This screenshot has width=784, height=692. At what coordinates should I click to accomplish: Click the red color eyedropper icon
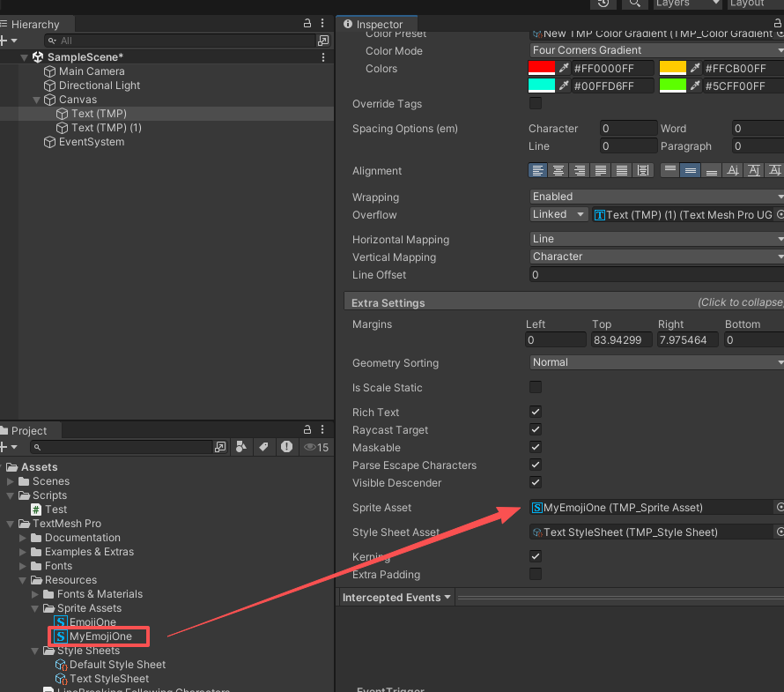[x=564, y=68]
